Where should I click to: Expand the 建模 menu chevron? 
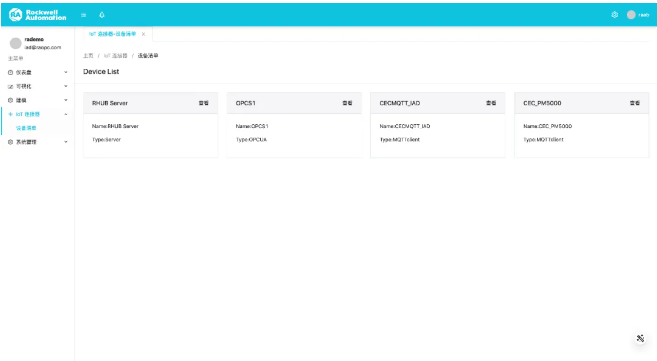(66, 100)
